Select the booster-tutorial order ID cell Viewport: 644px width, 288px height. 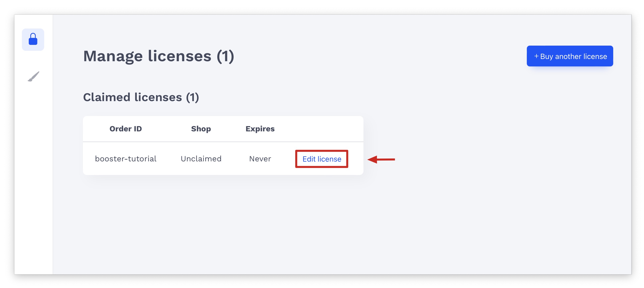click(126, 159)
